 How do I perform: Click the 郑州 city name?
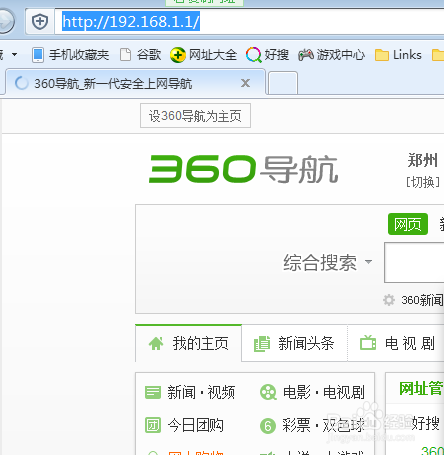[423, 160]
